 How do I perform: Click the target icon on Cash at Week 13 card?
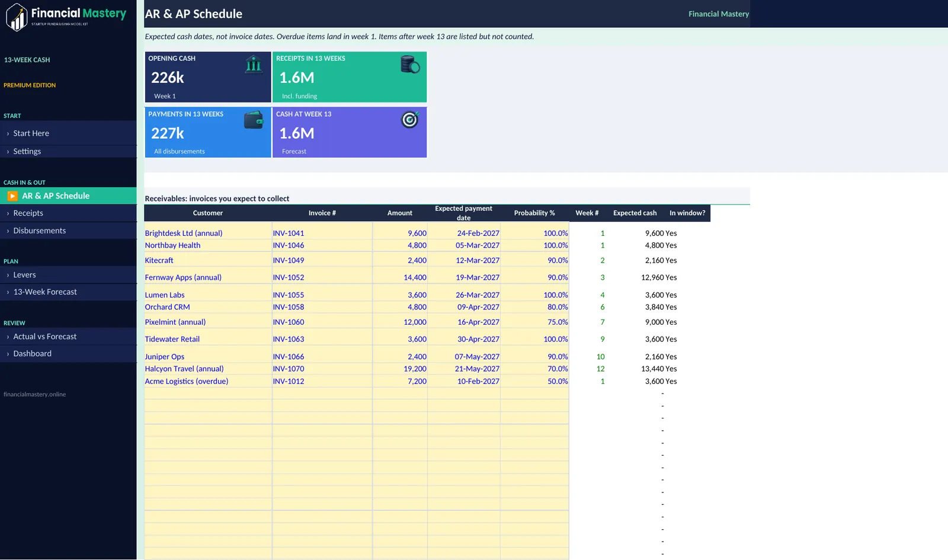pos(410,120)
